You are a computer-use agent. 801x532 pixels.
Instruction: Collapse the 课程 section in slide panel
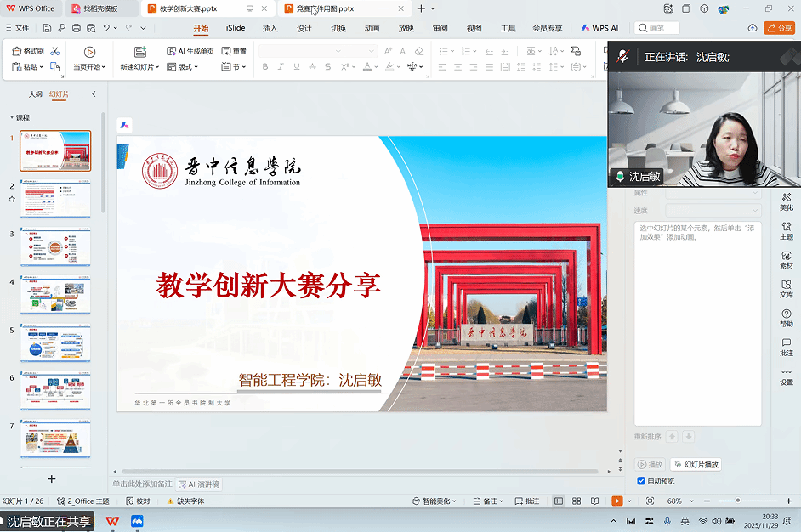point(12,117)
